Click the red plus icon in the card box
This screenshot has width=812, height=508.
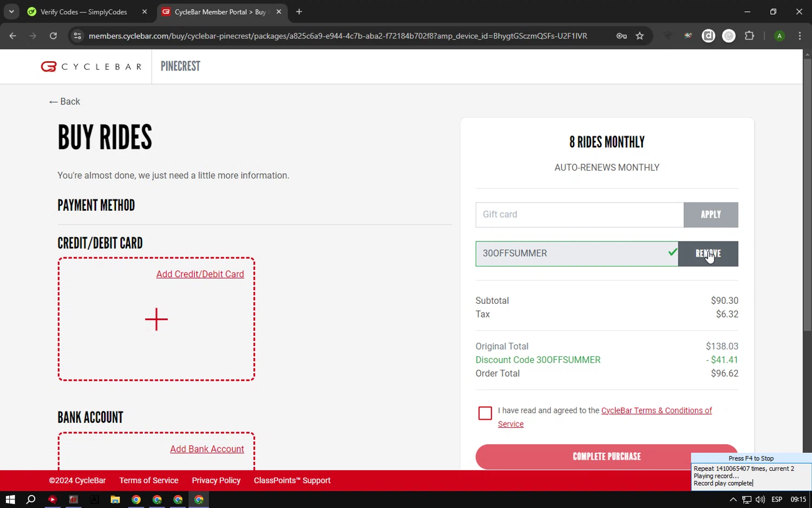click(156, 320)
